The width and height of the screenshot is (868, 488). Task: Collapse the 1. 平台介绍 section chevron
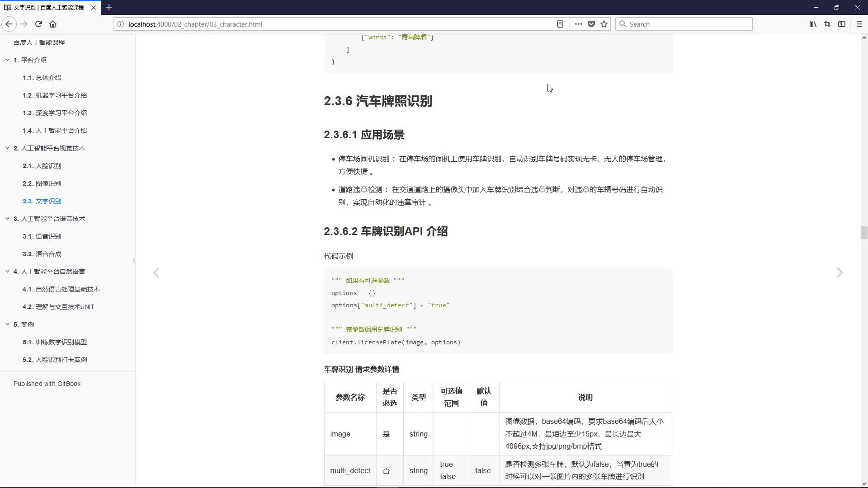tap(7, 60)
